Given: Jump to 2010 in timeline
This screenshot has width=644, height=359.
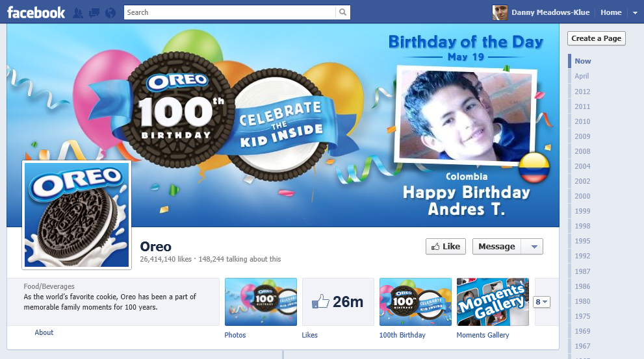Looking at the screenshot, I should (582, 121).
